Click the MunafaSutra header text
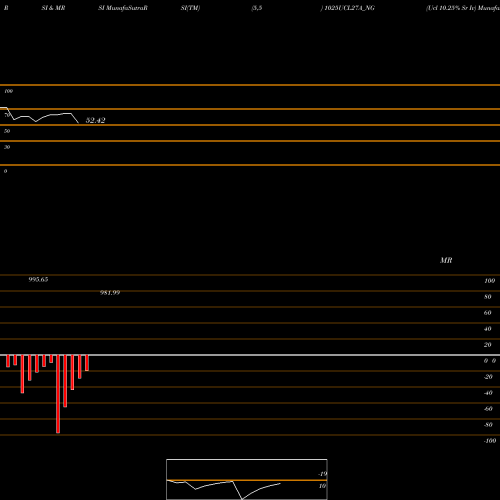Screen dimensions: 500x500 pos(126,8)
